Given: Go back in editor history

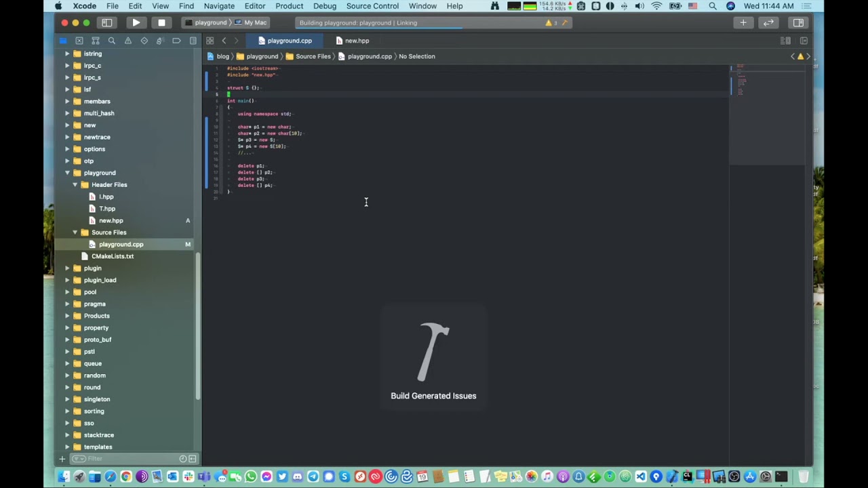Looking at the screenshot, I should coord(224,41).
